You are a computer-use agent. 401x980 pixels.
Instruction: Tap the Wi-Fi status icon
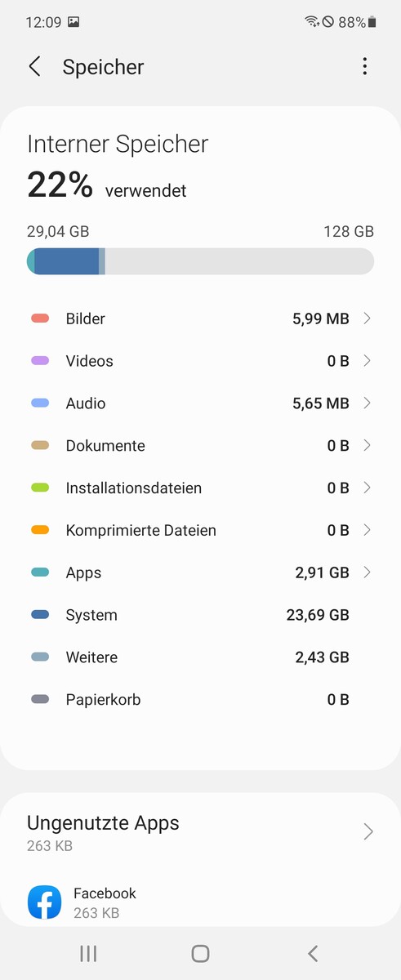312,22
